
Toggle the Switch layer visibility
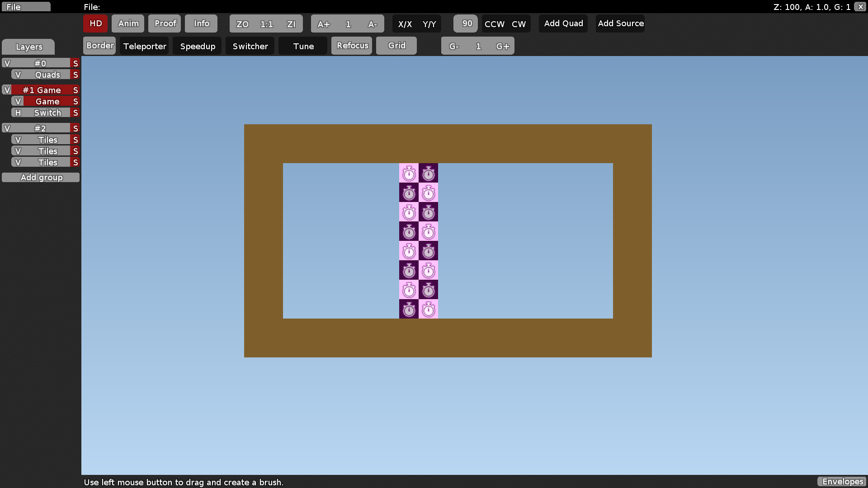(18, 113)
